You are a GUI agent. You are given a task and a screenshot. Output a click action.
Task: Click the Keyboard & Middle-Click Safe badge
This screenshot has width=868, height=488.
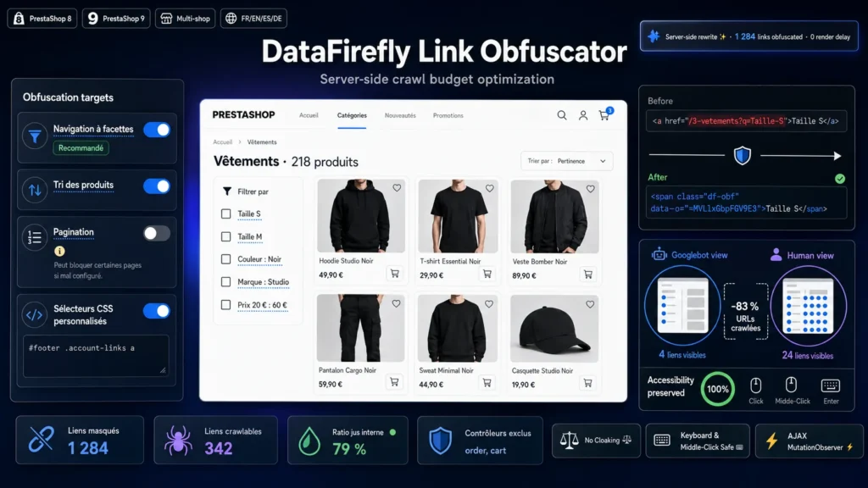pyautogui.click(x=698, y=441)
